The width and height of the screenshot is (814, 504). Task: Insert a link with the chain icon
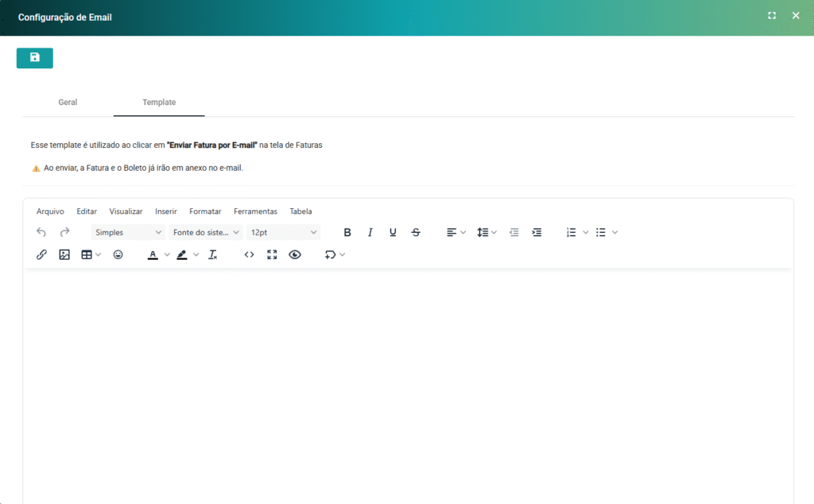[x=41, y=255]
